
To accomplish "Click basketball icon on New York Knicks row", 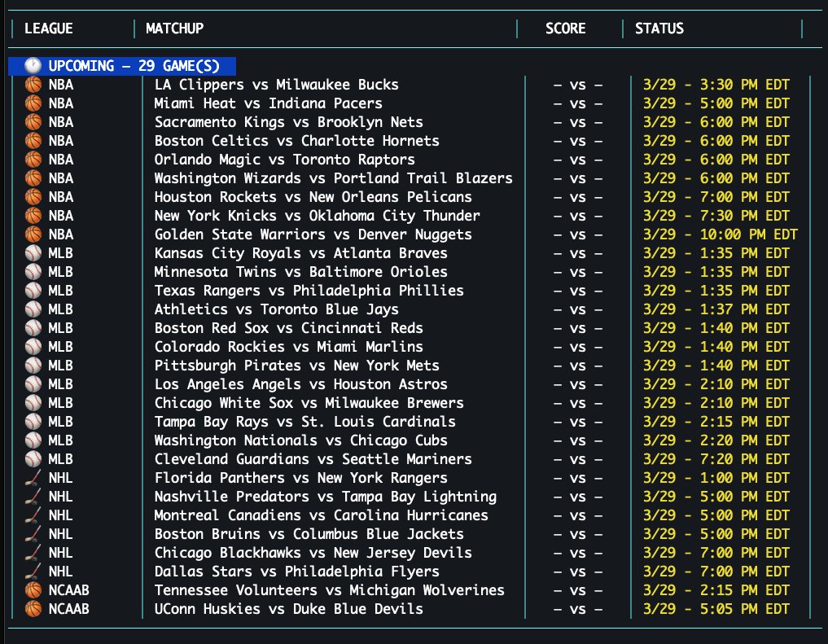I will click(x=33, y=216).
